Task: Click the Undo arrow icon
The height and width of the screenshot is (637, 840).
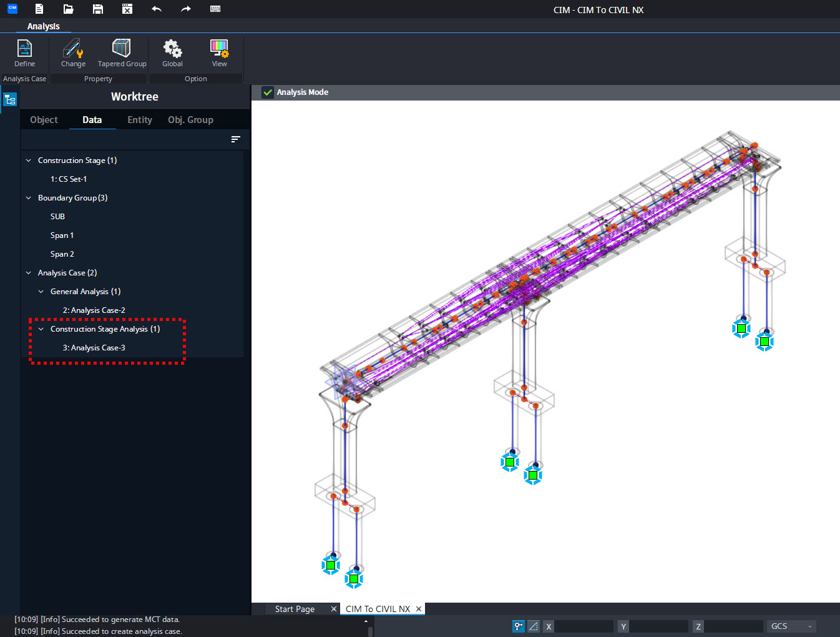Action: tap(157, 9)
